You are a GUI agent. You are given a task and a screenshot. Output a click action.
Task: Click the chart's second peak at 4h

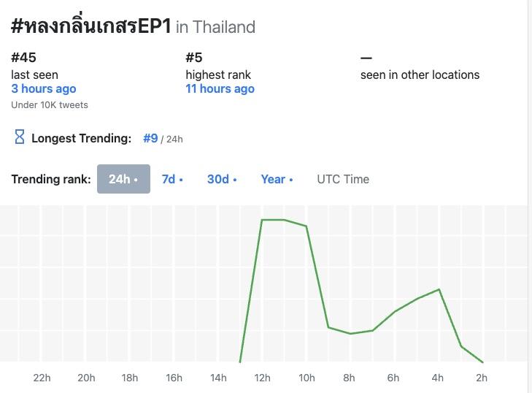click(439, 289)
